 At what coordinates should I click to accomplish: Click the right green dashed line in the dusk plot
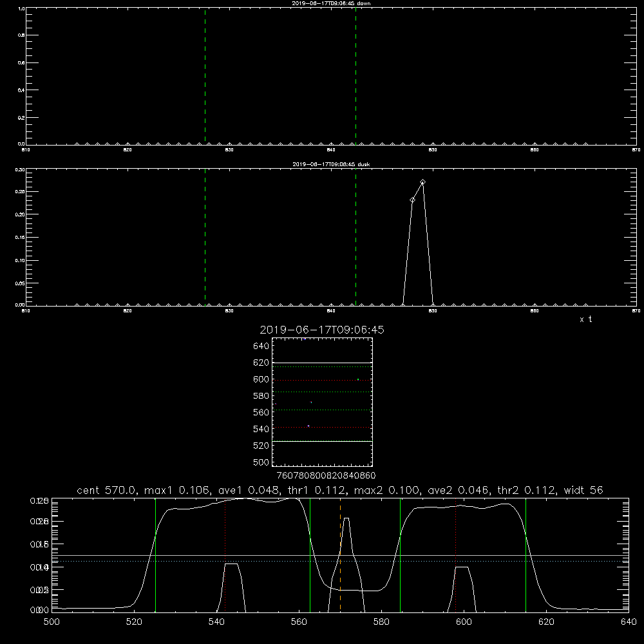pos(355,237)
